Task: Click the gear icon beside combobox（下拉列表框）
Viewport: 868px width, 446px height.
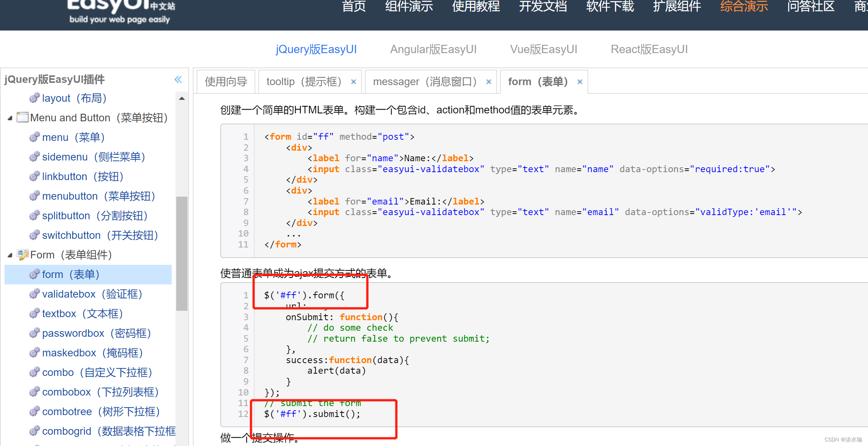Action: click(34, 392)
